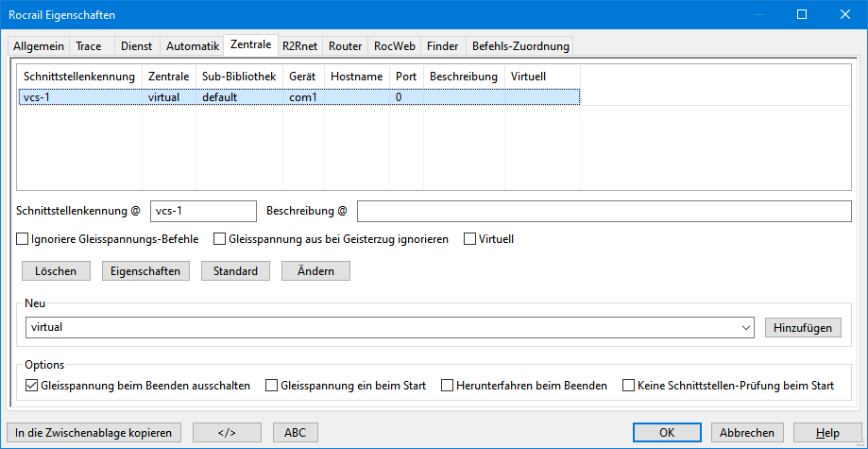Open the Trace tab
The width and height of the screenshot is (868, 449).
[89, 45]
